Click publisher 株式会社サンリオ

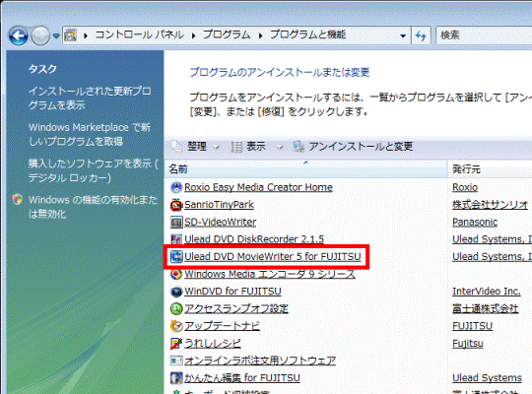tap(490, 205)
